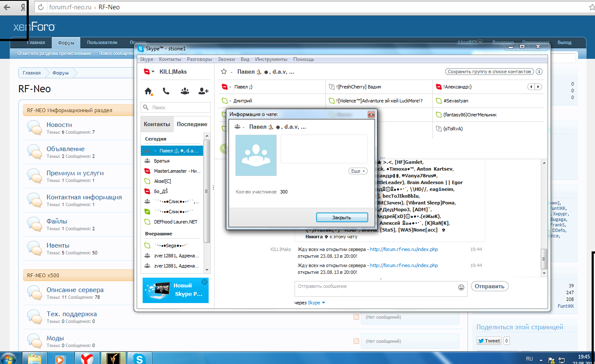
Task: Open Контакты menu in Skype
Action: tap(170, 59)
